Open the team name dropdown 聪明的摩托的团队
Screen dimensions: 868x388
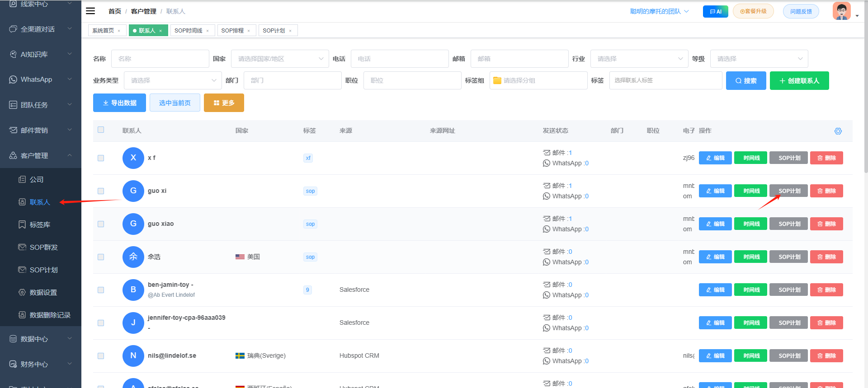pyautogui.click(x=660, y=11)
